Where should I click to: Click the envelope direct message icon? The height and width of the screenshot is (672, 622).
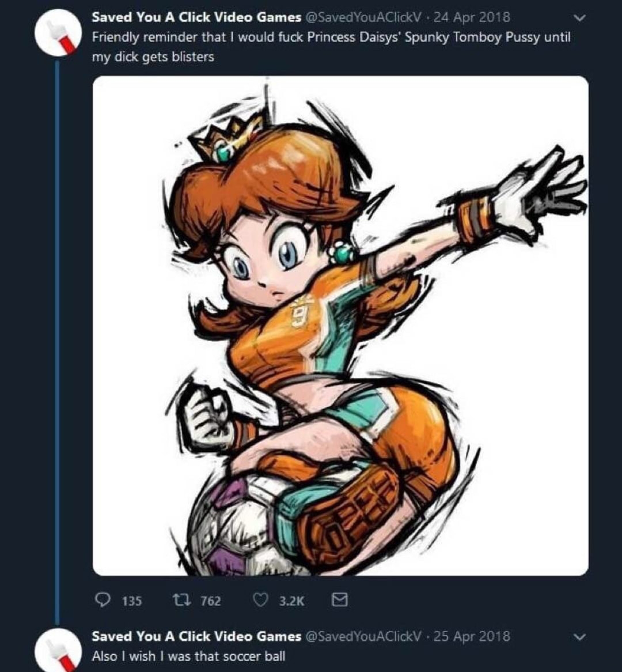point(340,601)
